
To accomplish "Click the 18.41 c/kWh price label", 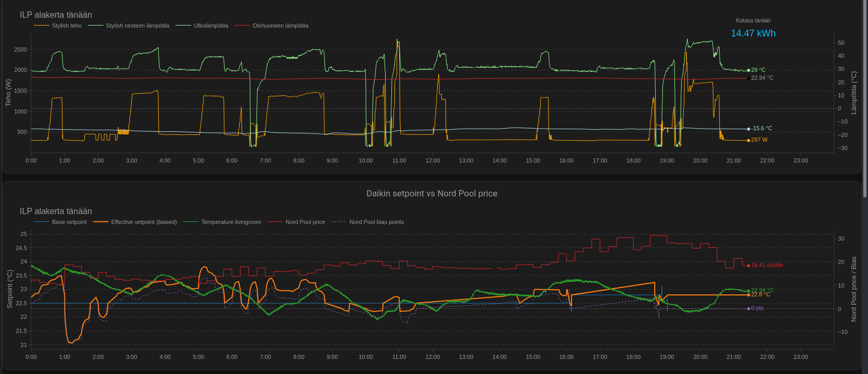I will (767, 265).
